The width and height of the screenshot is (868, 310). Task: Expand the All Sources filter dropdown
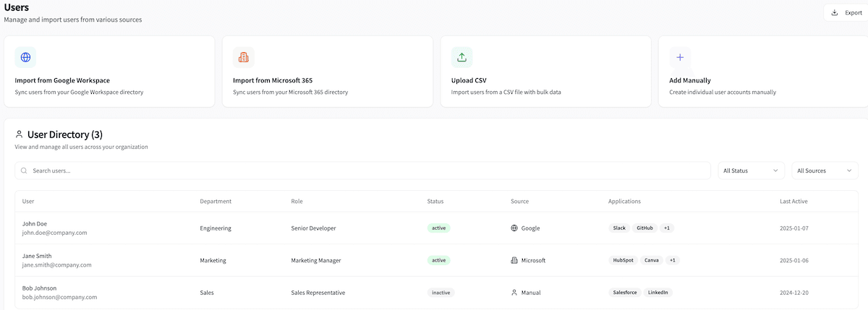[x=825, y=171]
